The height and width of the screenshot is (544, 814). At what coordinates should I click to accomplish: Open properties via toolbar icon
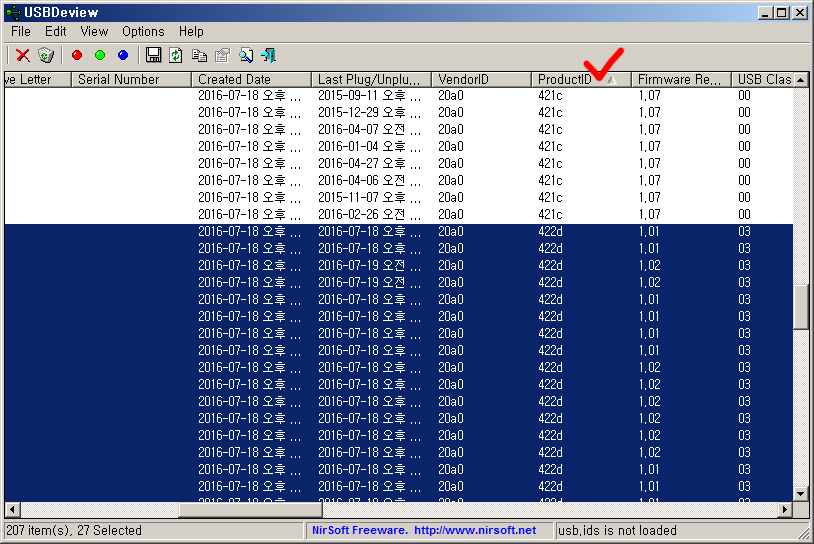(x=222, y=55)
